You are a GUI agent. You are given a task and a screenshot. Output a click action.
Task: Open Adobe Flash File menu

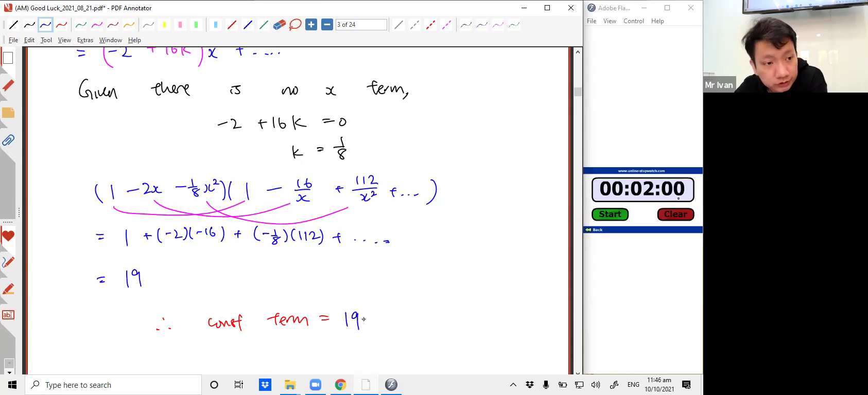592,21
